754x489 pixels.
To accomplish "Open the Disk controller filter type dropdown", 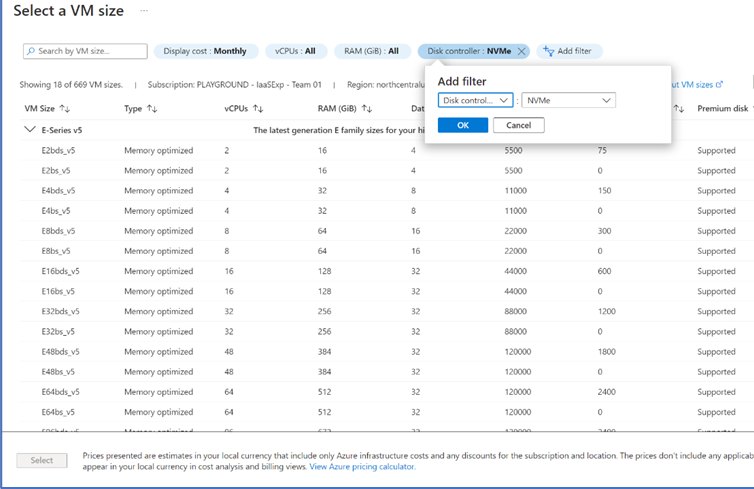I will [x=475, y=100].
